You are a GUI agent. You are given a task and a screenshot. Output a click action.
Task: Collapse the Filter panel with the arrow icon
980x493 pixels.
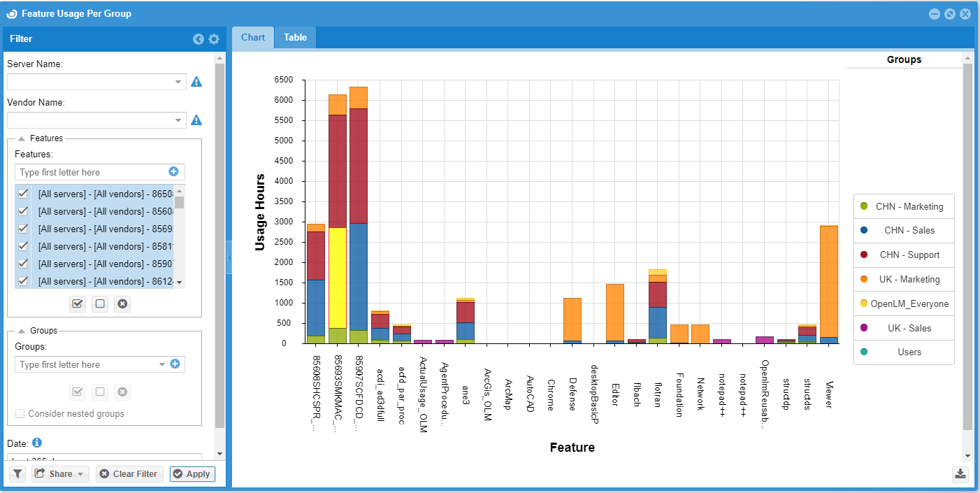199,39
